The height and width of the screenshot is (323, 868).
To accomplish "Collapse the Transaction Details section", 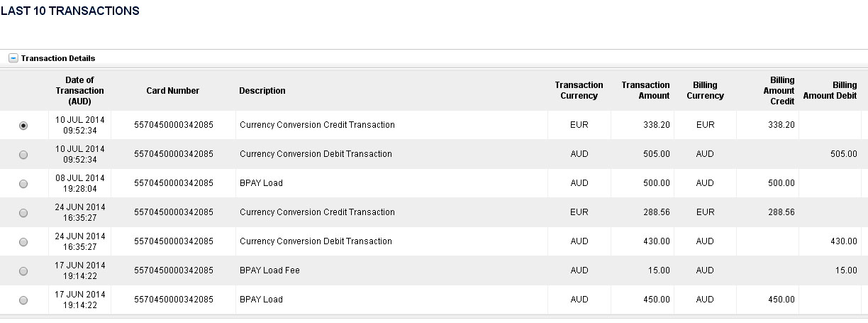I will click(x=13, y=58).
